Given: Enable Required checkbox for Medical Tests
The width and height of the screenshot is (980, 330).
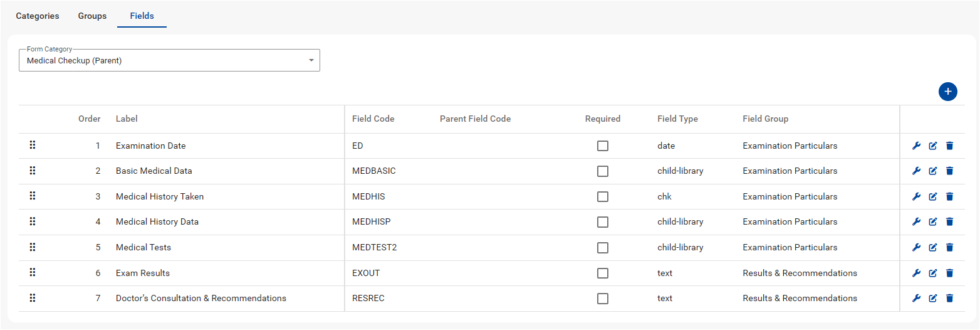Looking at the screenshot, I should coord(602,247).
